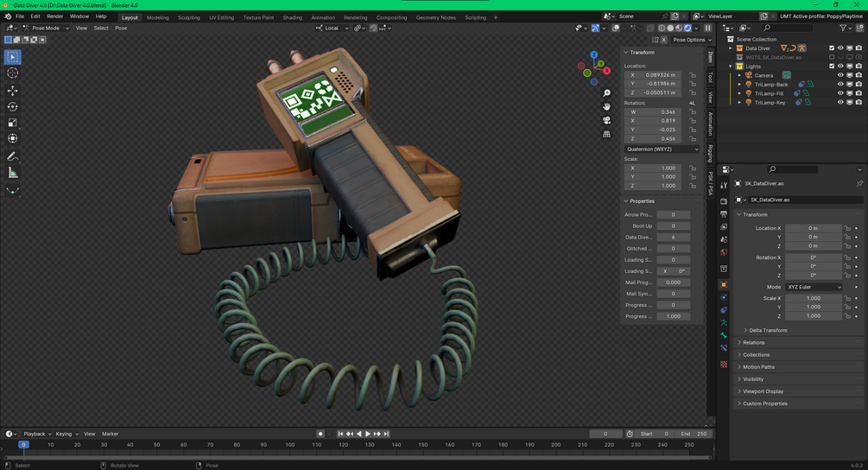Select the Breakdowner pose tool
Screen dimensions: 868x470
(13, 191)
